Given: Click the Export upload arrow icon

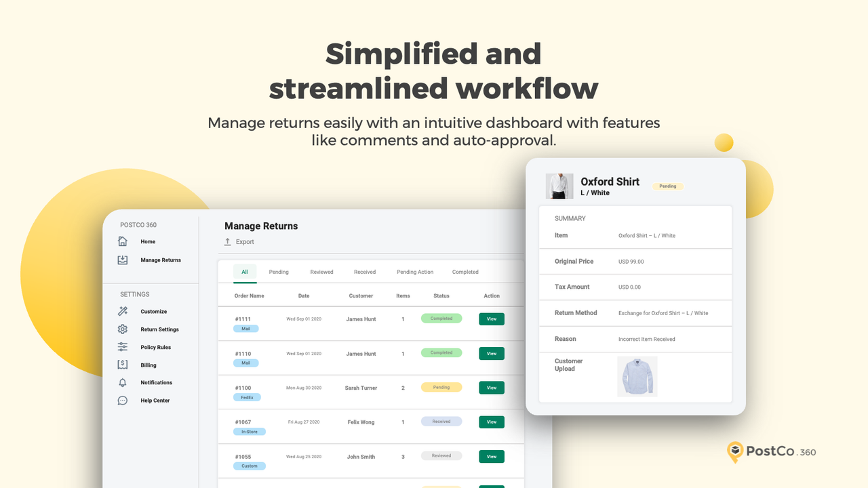Looking at the screenshot, I should [x=228, y=241].
